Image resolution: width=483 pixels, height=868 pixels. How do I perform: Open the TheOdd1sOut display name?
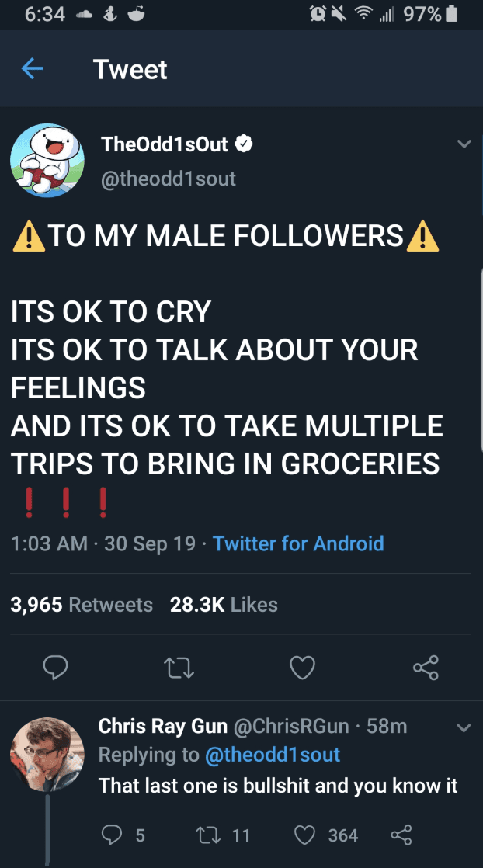click(x=165, y=144)
